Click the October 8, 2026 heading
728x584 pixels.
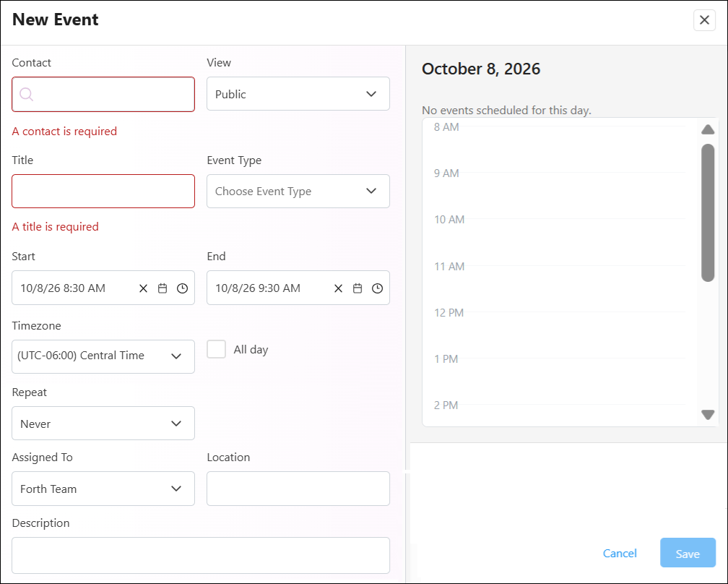tap(481, 69)
